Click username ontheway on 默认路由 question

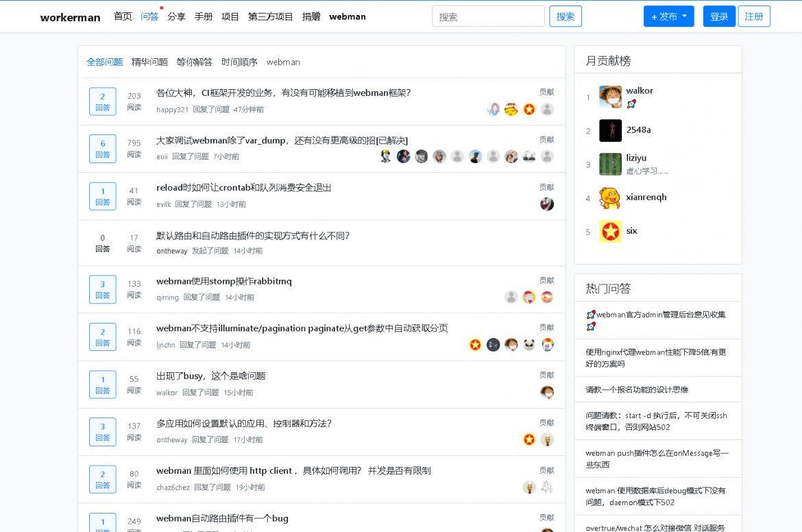(x=172, y=251)
